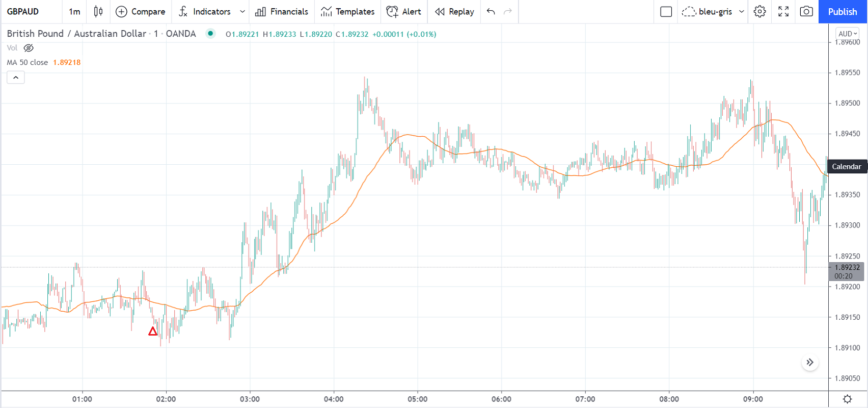Viewport: 868px width, 408px height.
Task: Click the 1.89350 price axis label
Action: [x=847, y=195]
